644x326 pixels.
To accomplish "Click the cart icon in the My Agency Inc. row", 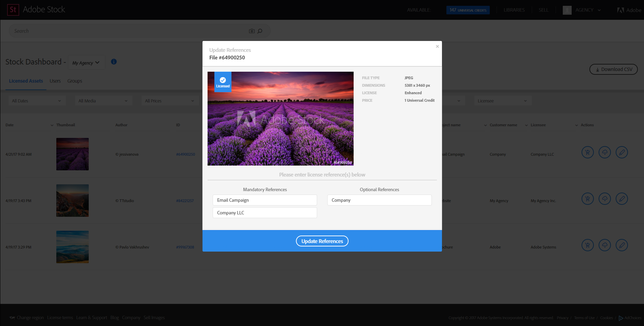I will point(588,199).
